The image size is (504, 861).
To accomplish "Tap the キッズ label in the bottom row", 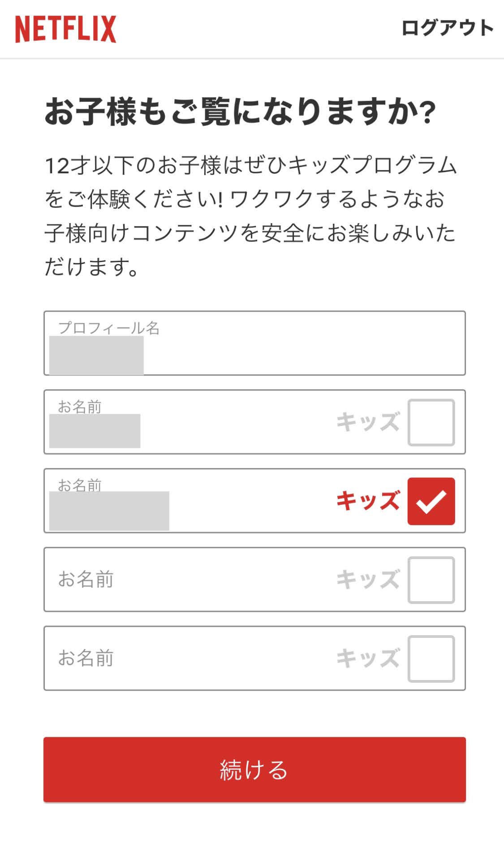I will (368, 659).
